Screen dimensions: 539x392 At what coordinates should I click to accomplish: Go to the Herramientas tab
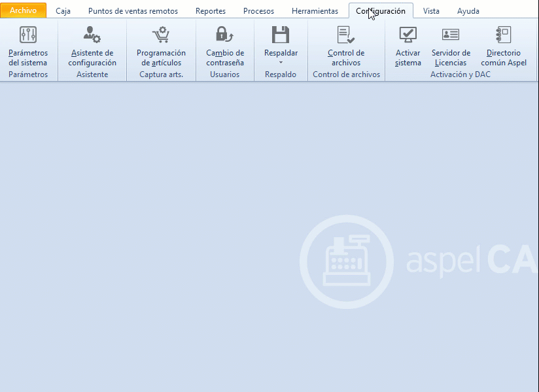pos(315,11)
